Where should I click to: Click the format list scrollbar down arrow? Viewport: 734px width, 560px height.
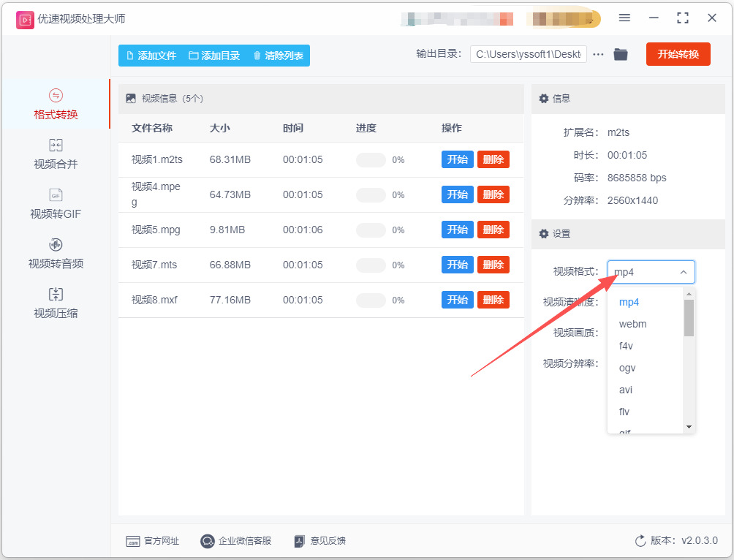pos(689,426)
